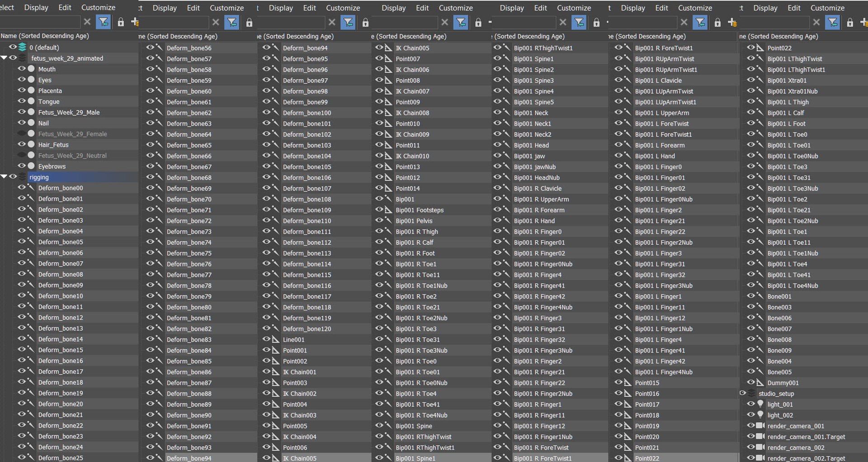Click the bone icon beside Bip001 Pelvis
868x462 pixels.
click(x=388, y=220)
